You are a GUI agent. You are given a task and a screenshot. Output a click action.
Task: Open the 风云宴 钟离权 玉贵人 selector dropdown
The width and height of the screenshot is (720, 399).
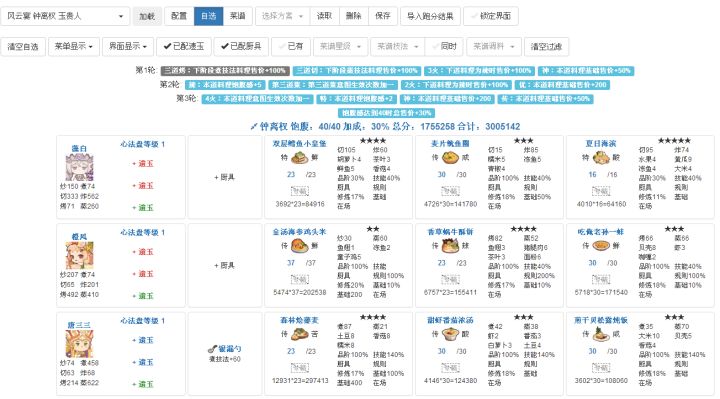pyautogui.click(x=65, y=16)
